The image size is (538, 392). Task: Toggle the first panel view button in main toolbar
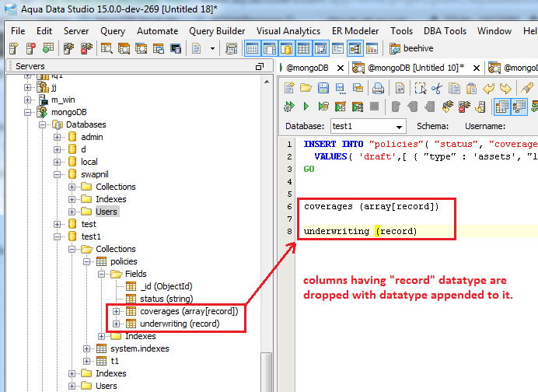(252, 48)
